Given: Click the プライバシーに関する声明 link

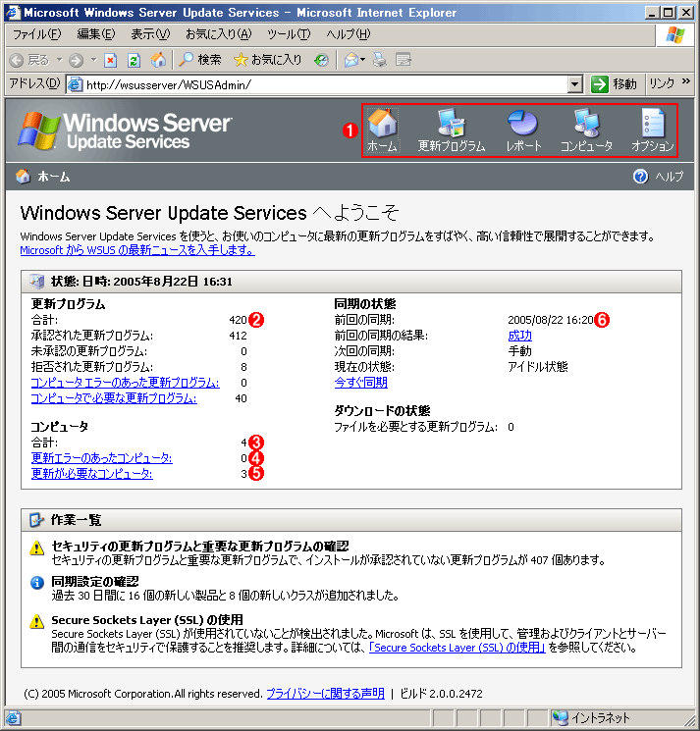Looking at the screenshot, I should (x=325, y=694).
